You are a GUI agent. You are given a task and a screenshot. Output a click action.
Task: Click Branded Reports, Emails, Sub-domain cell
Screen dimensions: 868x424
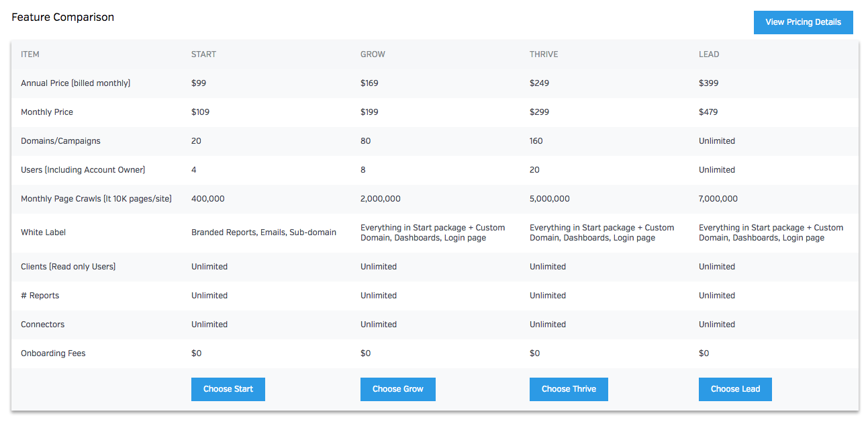[263, 232]
